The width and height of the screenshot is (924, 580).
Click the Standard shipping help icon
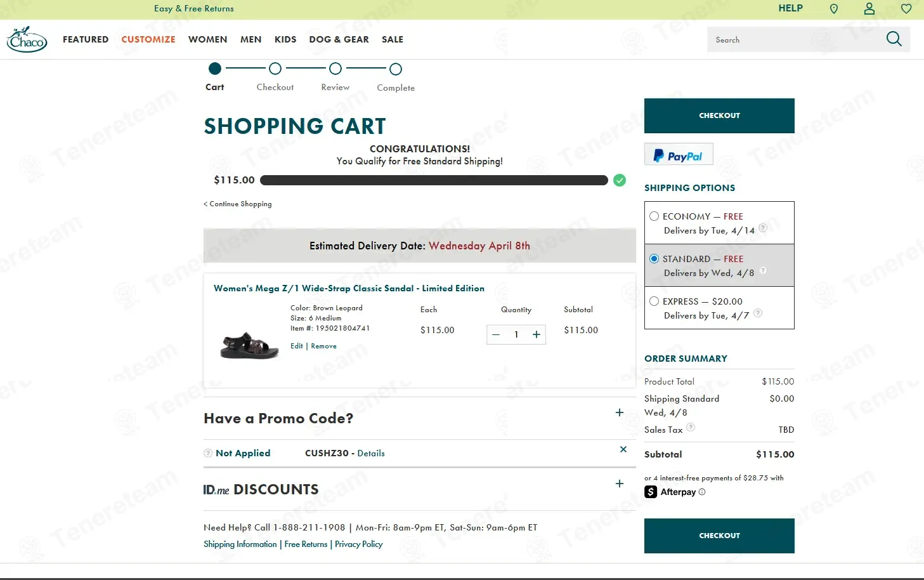(x=763, y=270)
